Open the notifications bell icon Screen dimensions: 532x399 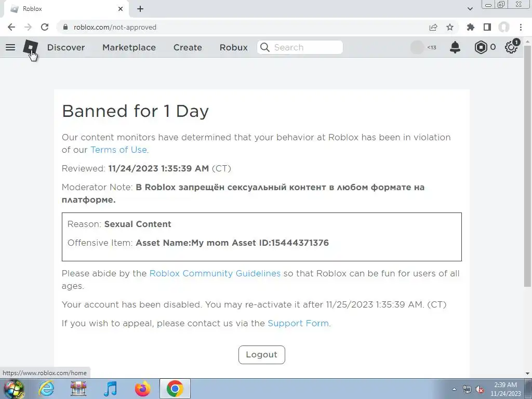455,47
